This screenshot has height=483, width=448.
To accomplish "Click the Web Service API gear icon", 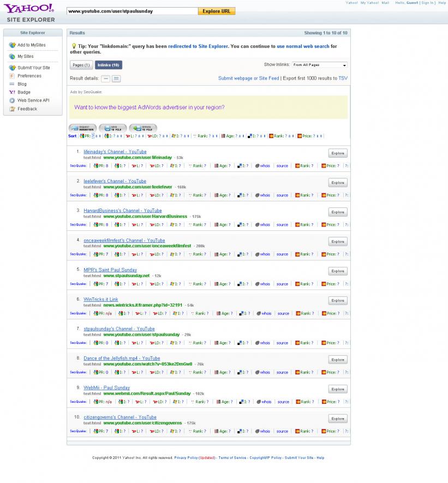I will pos(12,100).
